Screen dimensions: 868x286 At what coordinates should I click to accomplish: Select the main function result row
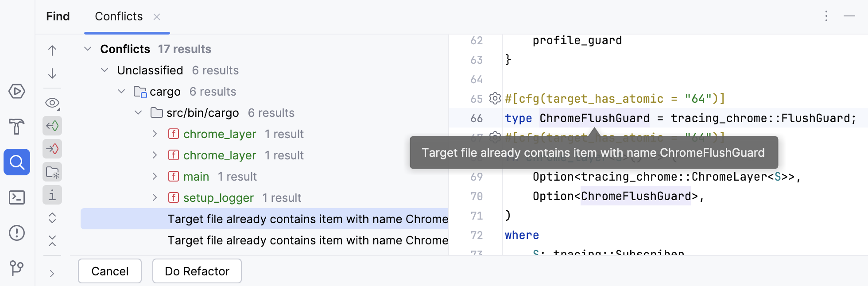(196, 177)
